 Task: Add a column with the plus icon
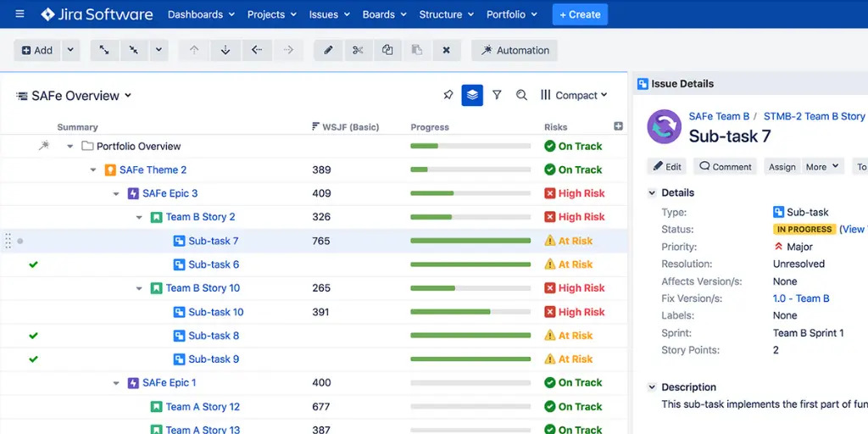(618, 126)
